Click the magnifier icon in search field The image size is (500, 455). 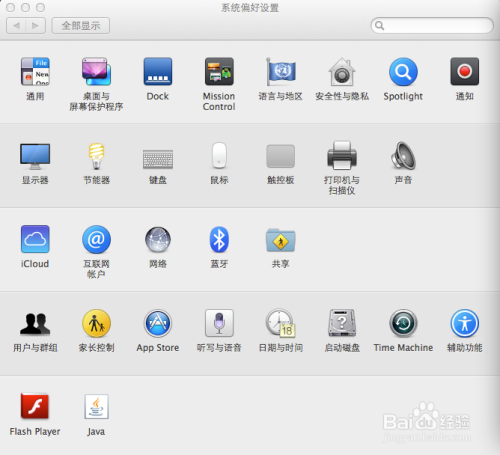pyautogui.click(x=379, y=26)
